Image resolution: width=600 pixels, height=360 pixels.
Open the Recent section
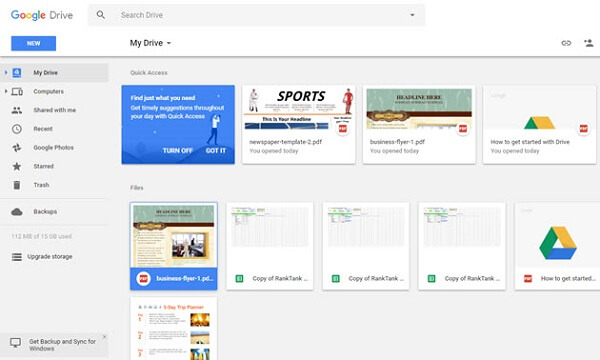pos(43,129)
